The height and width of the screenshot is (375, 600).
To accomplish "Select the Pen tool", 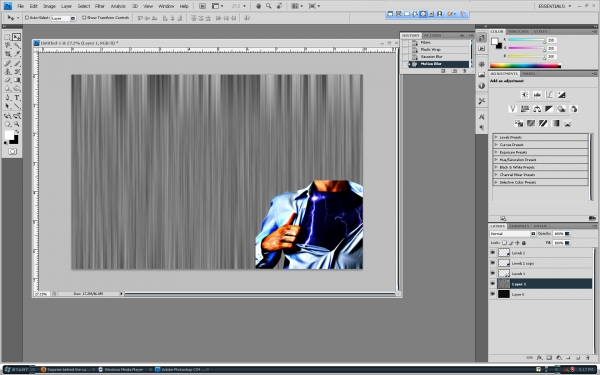I will click(7, 98).
